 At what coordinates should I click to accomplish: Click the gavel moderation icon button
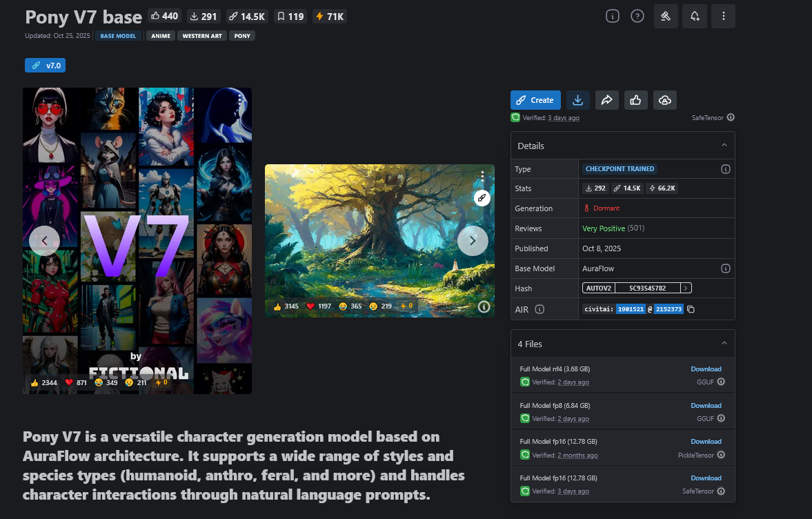click(666, 16)
